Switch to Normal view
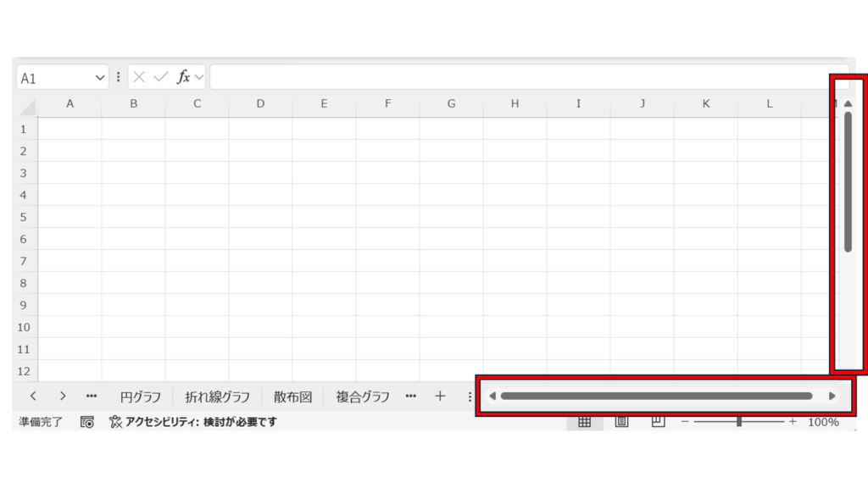Image resolution: width=868 pixels, height=488 pixels. pos(584,422)
